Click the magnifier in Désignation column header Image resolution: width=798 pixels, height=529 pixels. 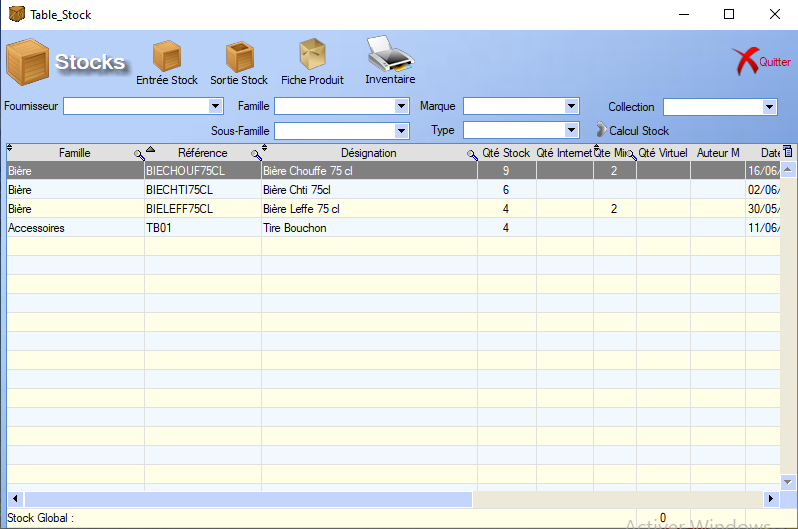point(472,154)
